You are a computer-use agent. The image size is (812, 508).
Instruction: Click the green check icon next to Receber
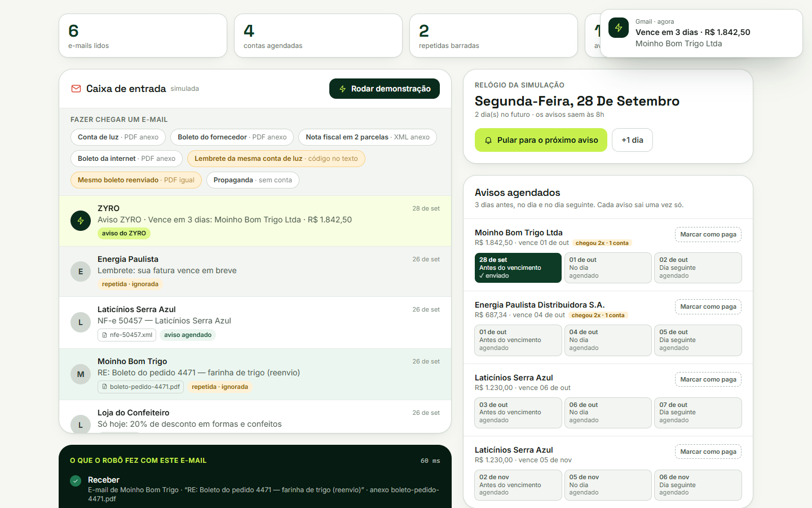pyautogui.click(x=76, y=481)
